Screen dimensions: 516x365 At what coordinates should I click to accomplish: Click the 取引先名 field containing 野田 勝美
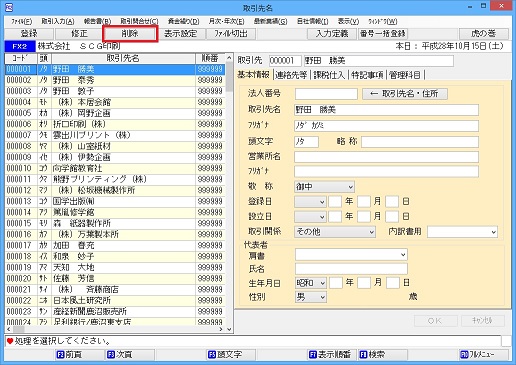(386, 110)
